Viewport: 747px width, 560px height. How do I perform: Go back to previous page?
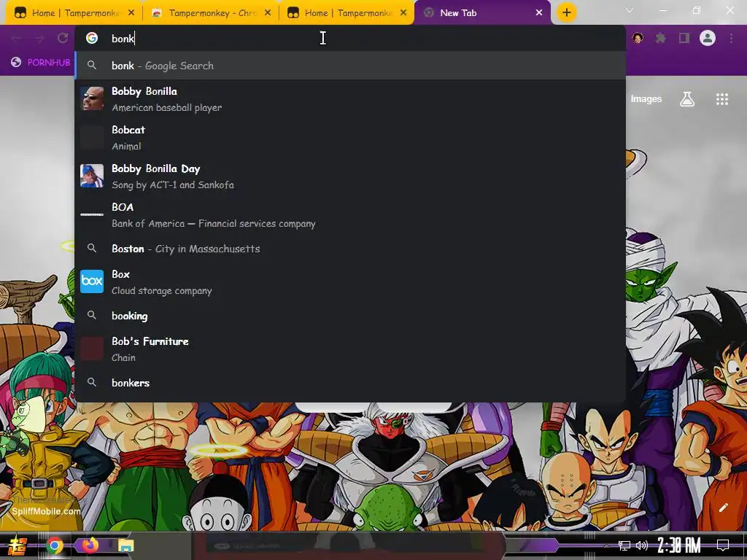pyautogui.click(x=17, y=38)
